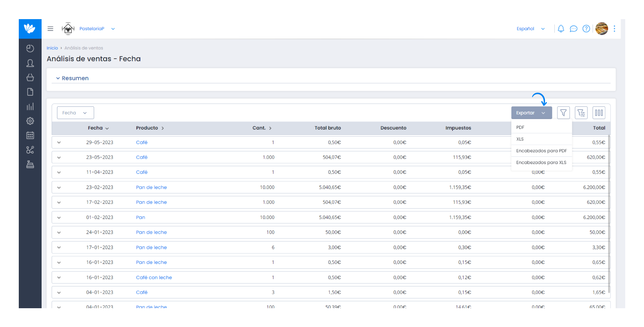Open the settings gear sidebar icon

pos(30,121)
